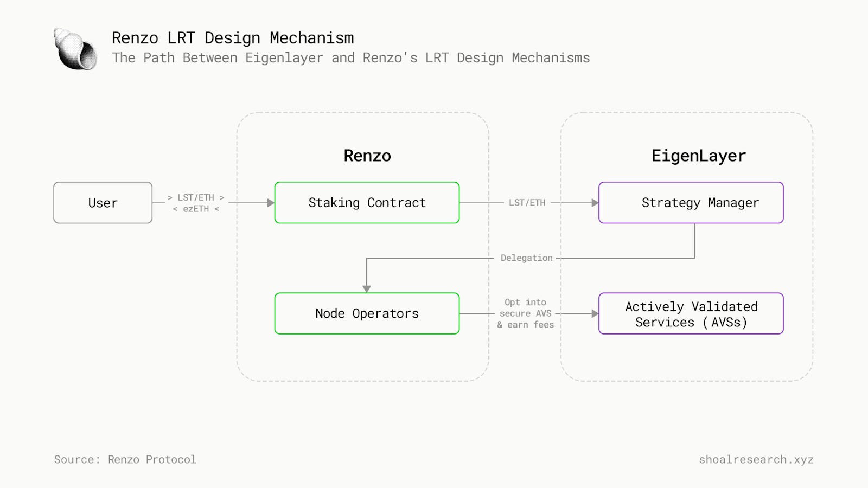Click the "LST/ETH" label between Renzo and EigenLayer
Viewport: 868px width, 488px height.
pyautogui.click(x=527, y=203)
